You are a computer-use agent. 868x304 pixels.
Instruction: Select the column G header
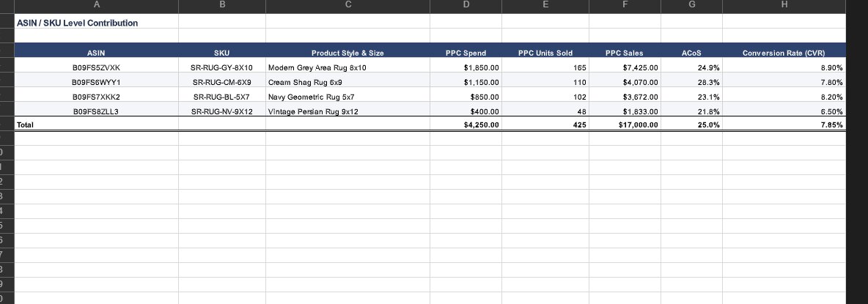pos(691,5)
